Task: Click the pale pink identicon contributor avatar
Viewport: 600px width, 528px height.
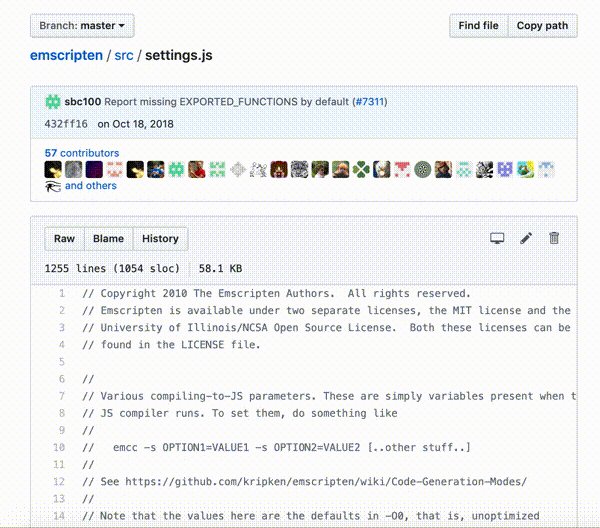Action: point(114,169)
